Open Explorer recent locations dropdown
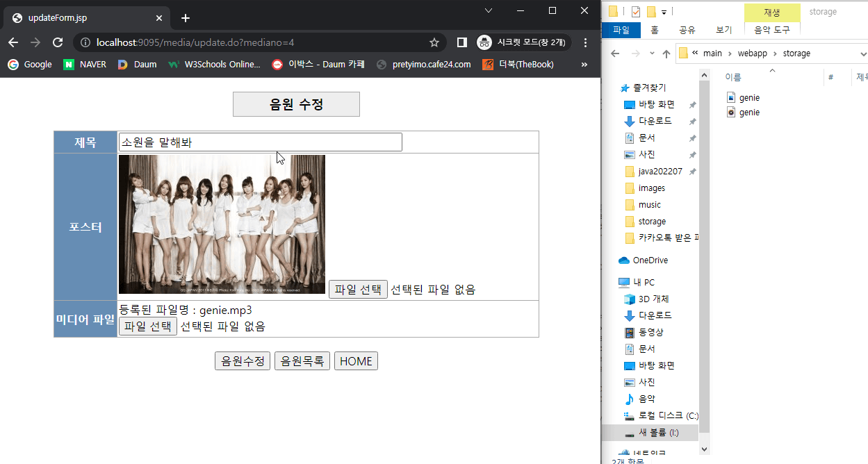The width and height of the screenshot is (868, 464). tap(652, 53)
